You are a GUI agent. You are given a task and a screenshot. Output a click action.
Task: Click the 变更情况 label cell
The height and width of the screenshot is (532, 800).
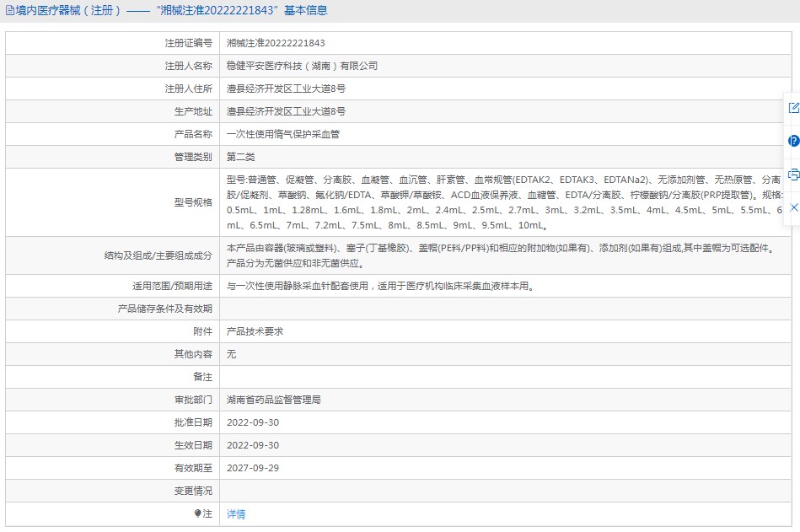pyautogui.click(x=113, y=491)
